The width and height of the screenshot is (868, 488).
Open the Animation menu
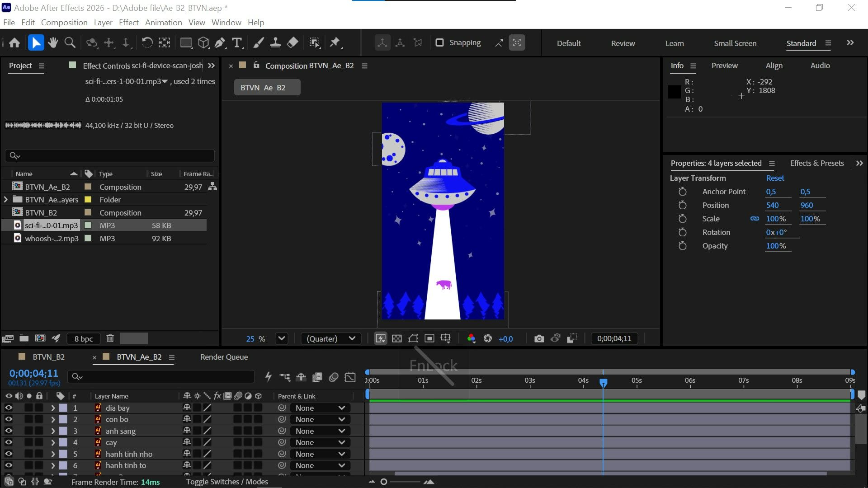(x=164, y=23)
